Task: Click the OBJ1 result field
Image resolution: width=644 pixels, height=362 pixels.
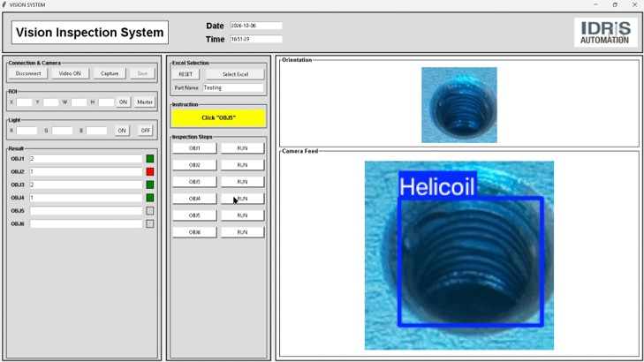Action: 86,158
